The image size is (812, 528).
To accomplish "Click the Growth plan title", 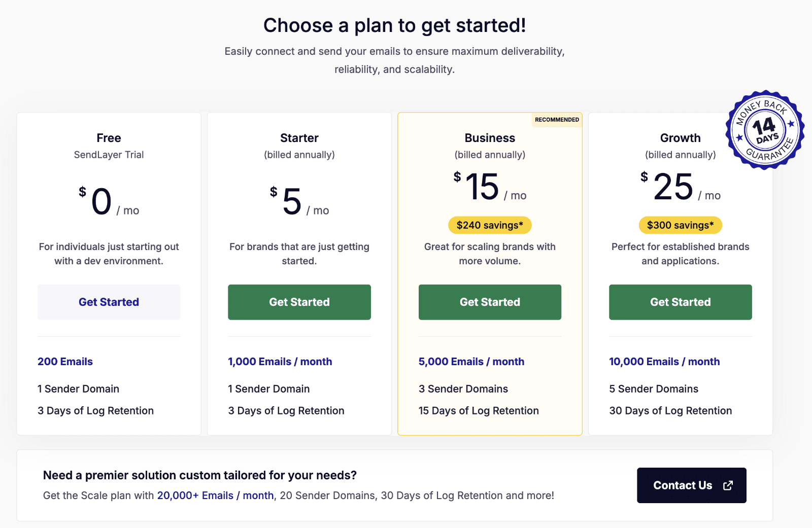I will click(x=680, y=138).
